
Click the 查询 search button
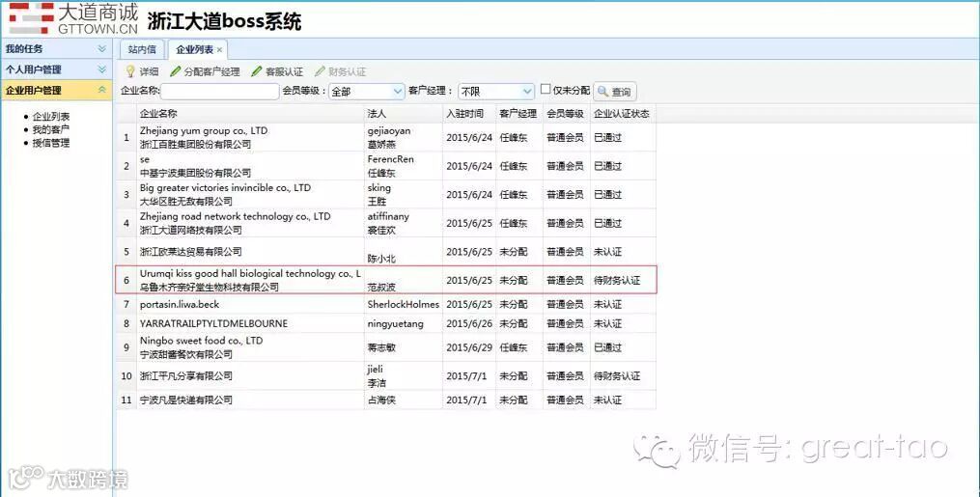tap(614, 91)
